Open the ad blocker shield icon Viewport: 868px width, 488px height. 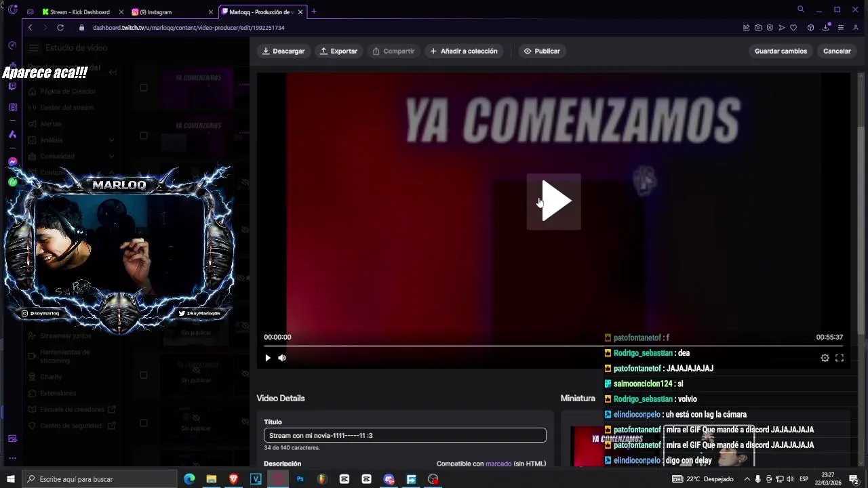pyautogui.click(x=770, y=28)
